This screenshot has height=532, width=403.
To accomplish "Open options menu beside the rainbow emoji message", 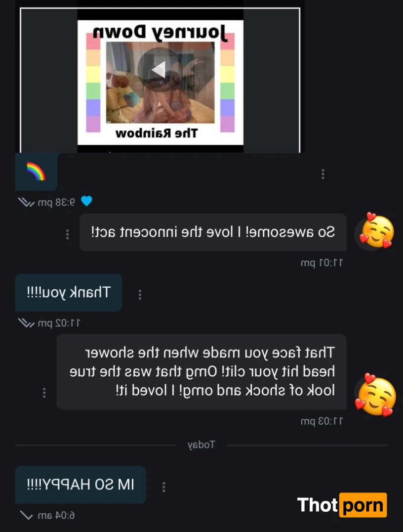I will click(322, 174).
